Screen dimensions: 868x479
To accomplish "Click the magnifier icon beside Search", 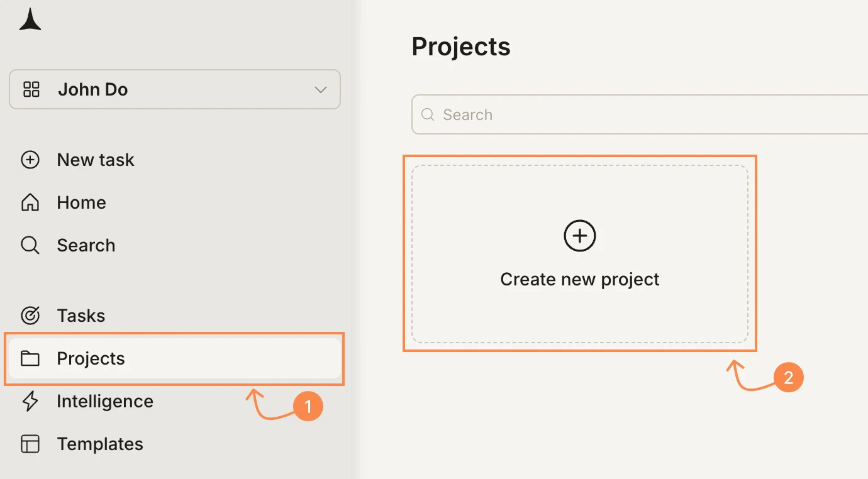I will [30, 245].
